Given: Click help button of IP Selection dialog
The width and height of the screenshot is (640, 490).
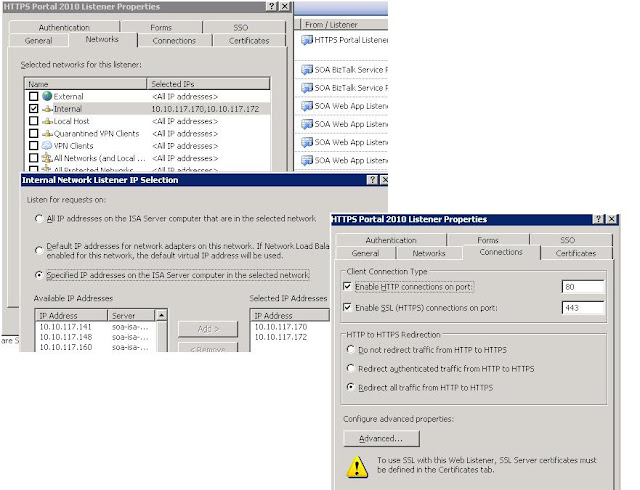Looking at the screenshot, I should (x=372, y=180).
